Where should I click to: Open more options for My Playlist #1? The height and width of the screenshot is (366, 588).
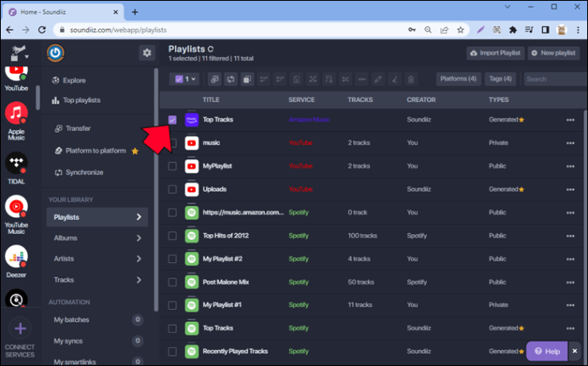pos(570,306)
